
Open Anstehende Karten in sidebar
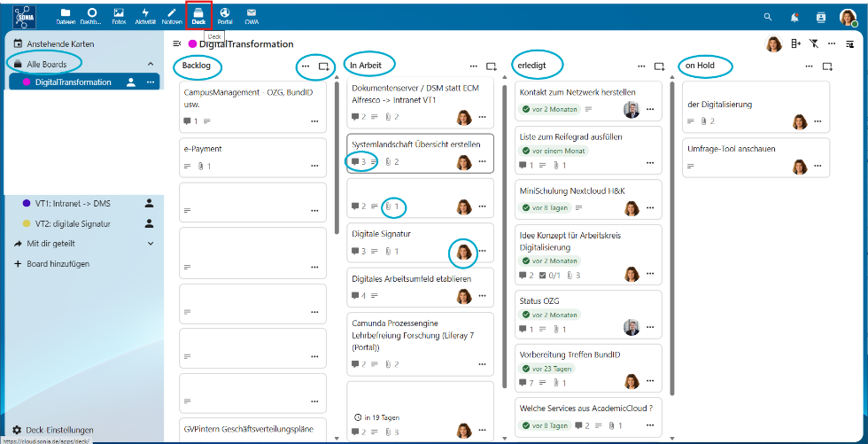point(59,43)
